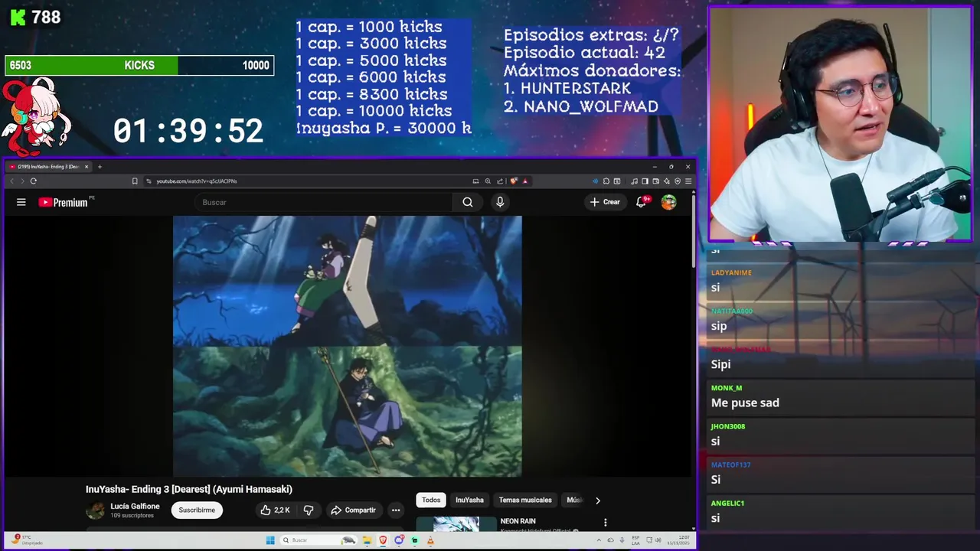Dislike the InuYasha ending video
The width and height of the screenshot is (980, 551).
click(x=309, y=510)
